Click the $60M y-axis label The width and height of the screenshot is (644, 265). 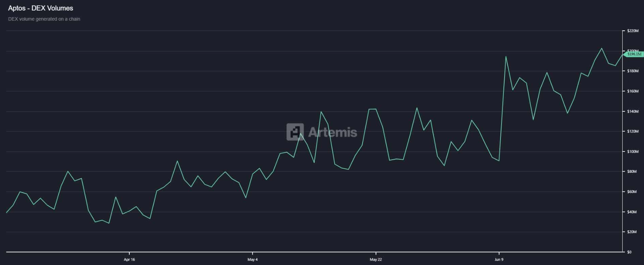point(632,192)
